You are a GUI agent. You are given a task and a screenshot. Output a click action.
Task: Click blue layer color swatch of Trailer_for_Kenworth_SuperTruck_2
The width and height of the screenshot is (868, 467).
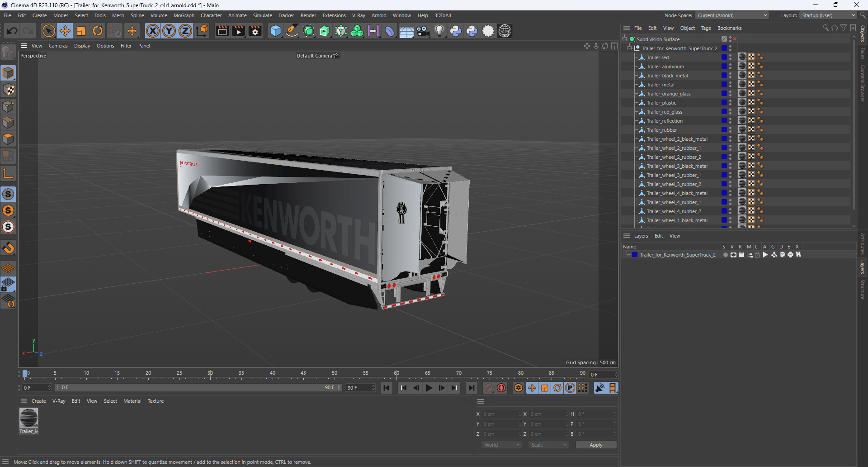pyautogui.click(x=635, y=255)
